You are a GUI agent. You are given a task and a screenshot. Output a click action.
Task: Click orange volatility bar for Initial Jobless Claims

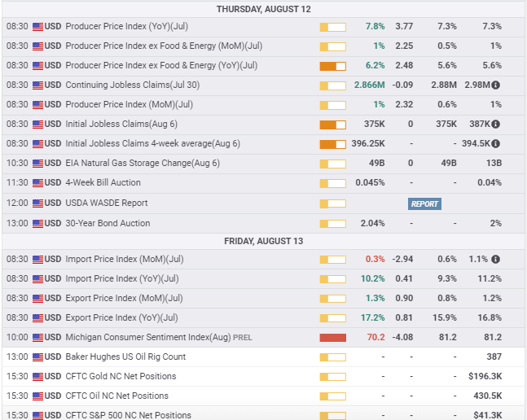click(333, 125)
